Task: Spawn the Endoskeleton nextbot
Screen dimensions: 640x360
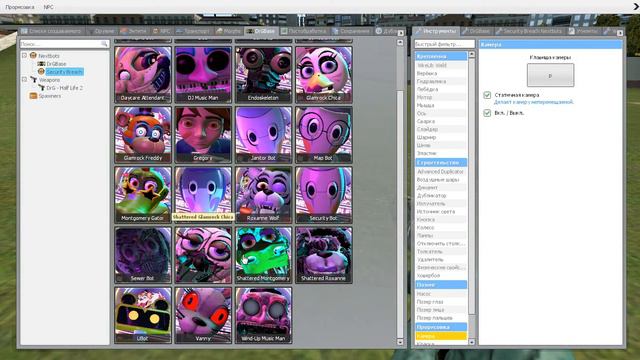Action: click(263, 74)
